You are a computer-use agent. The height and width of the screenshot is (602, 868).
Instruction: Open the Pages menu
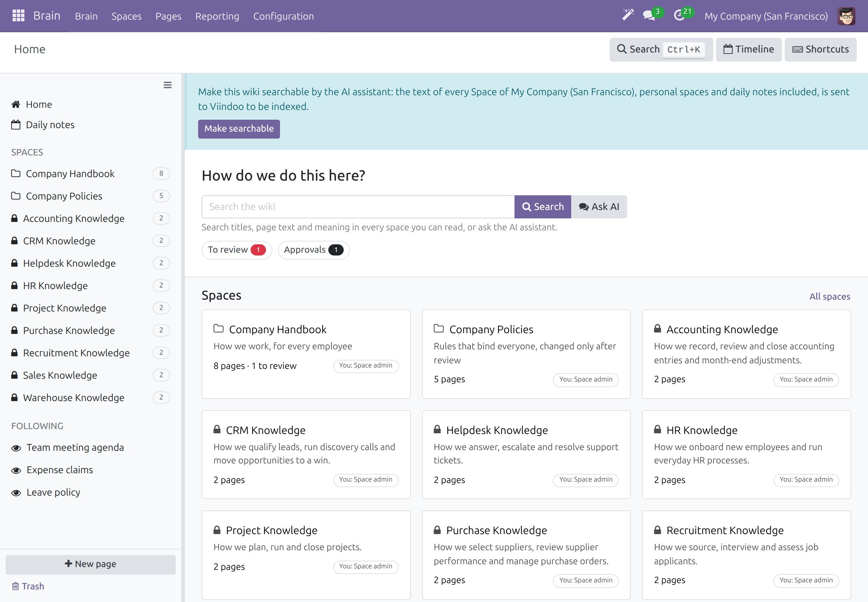[168, 16]
